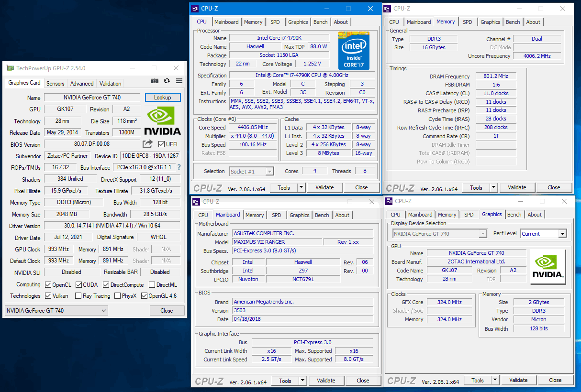Screen dimensions: 581x392
Task: Open the GPU-Z hamburger menu
Action: [x=179, y=81]
